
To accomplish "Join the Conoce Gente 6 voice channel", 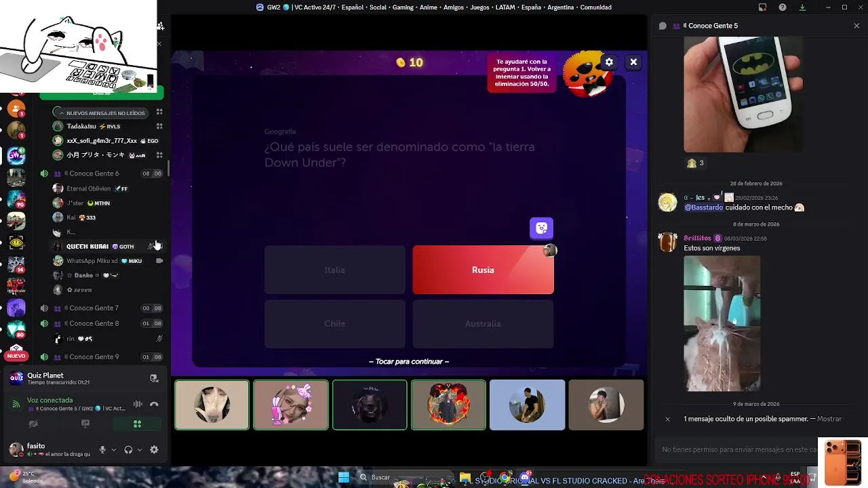I will coord(102,174).
